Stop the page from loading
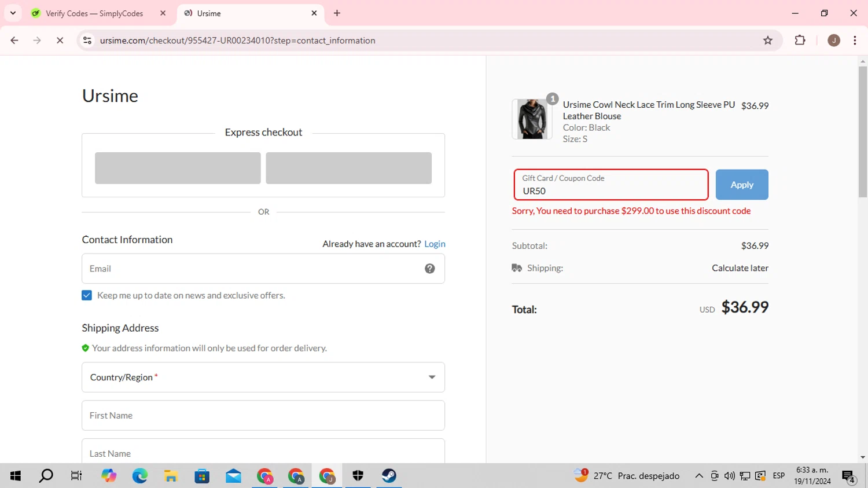The width and height of the screenshot is (868, 488). point(60,41)
